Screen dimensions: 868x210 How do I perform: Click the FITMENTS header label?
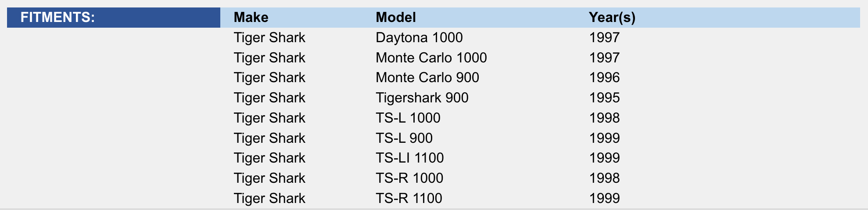pos(57,18)
